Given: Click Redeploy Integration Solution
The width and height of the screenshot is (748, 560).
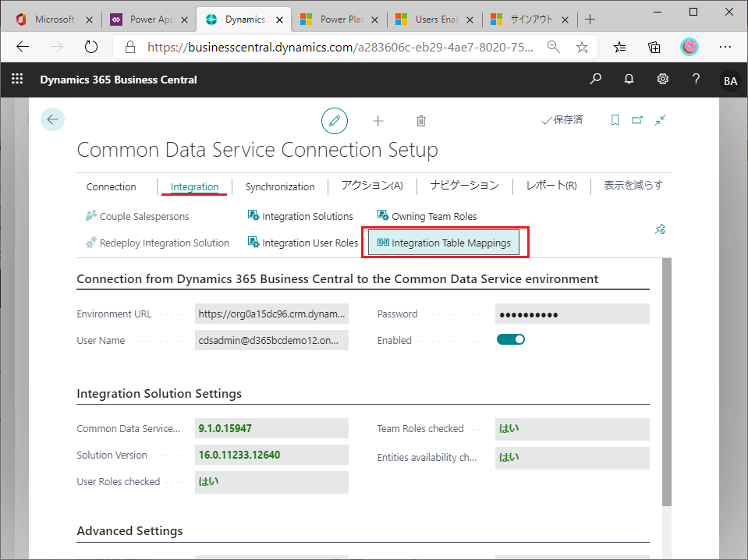Looking at the screenshot, I should tap(158, 243).
